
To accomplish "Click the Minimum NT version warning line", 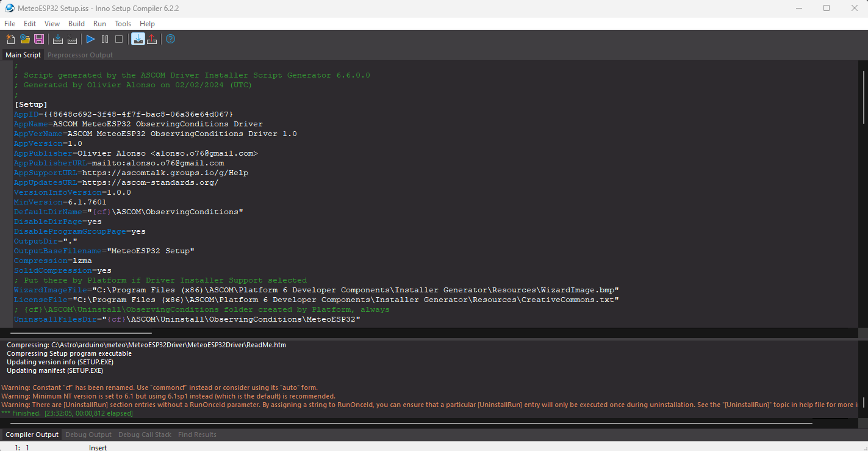I will pos(168,396).
